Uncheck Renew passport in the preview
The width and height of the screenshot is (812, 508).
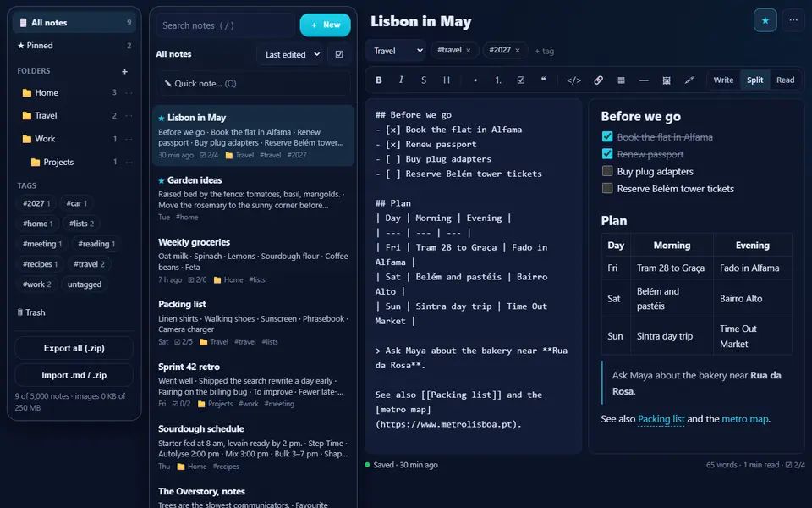(x=607, y=154)
